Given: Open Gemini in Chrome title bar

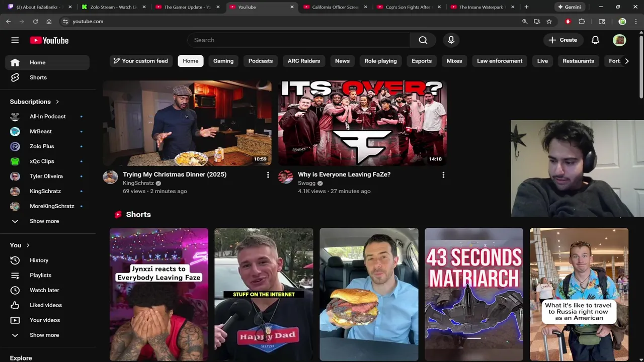Looking at the screenshot, I should coord(569,7).
